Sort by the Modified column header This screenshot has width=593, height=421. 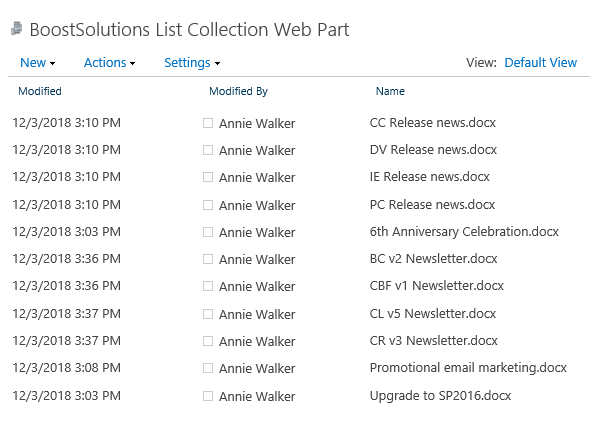point(40,91)
